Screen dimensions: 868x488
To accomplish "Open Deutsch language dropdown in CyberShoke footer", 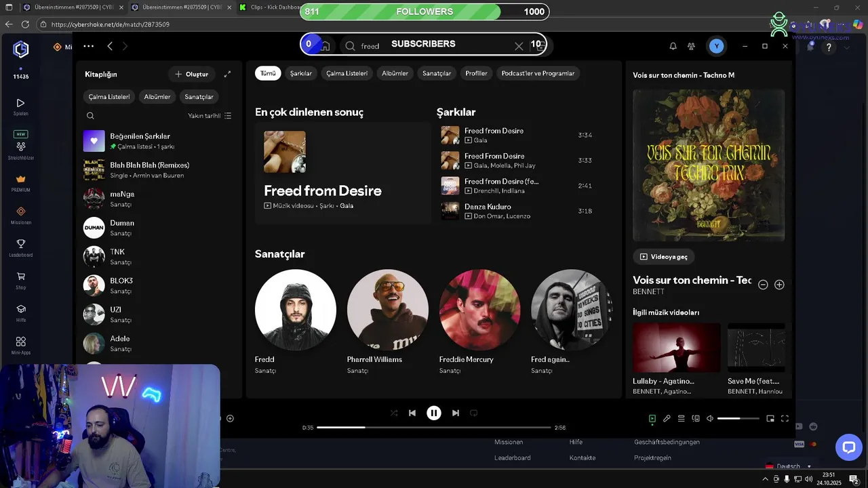I will click(788, 466).
